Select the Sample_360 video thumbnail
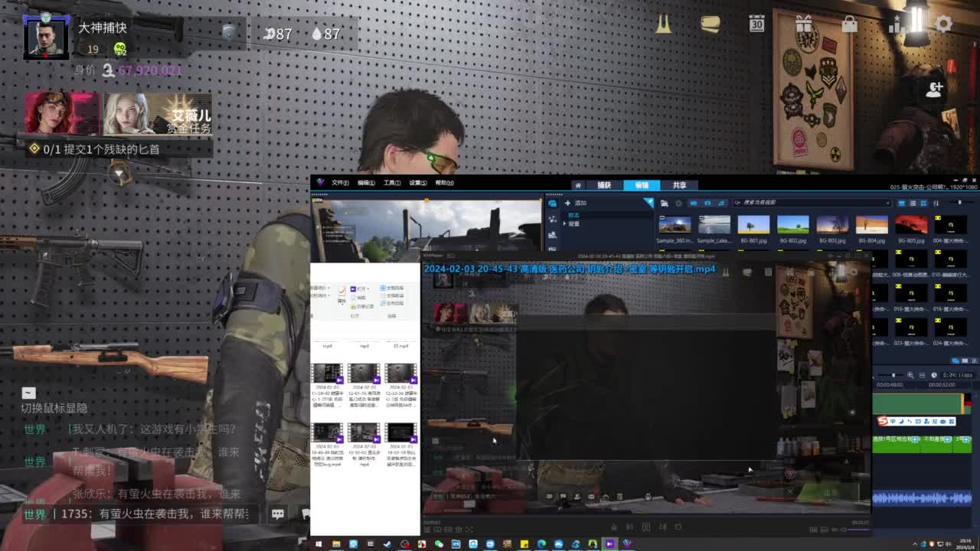980x551 pixels. click(x=675, y=225)
